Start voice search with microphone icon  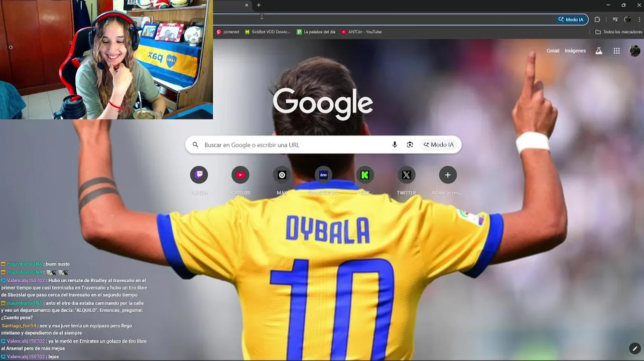coord(395,145)
